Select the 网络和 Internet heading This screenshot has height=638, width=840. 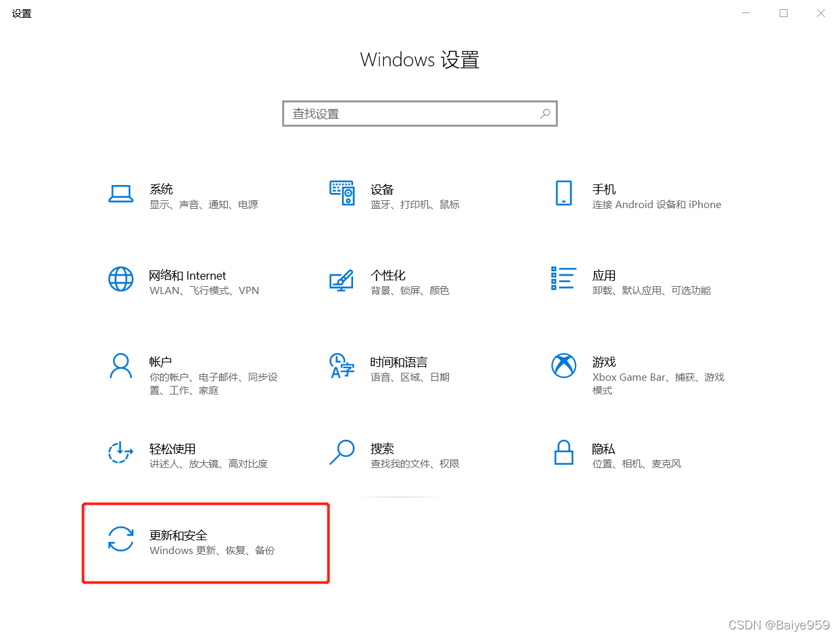(x=188, y=276)
